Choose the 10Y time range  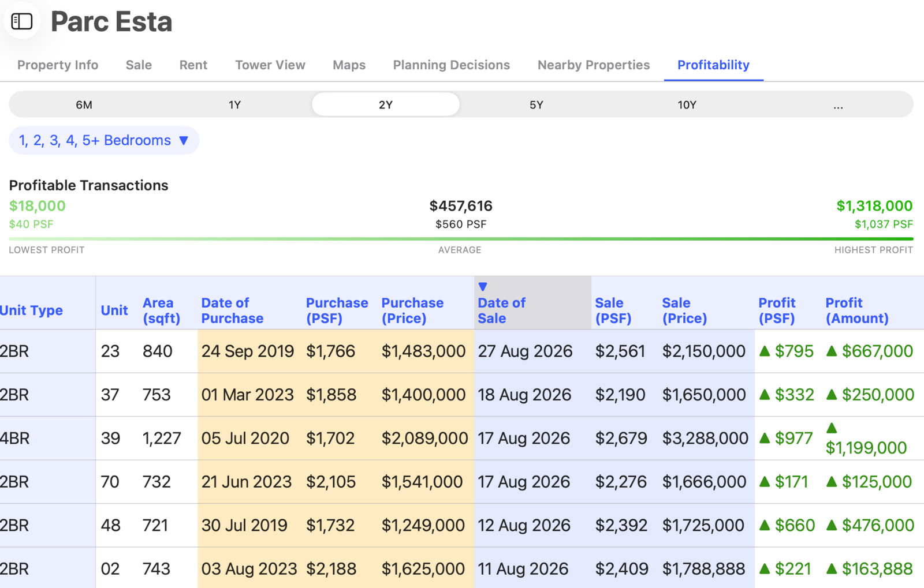pyautogui.click(x=687, y=105)
